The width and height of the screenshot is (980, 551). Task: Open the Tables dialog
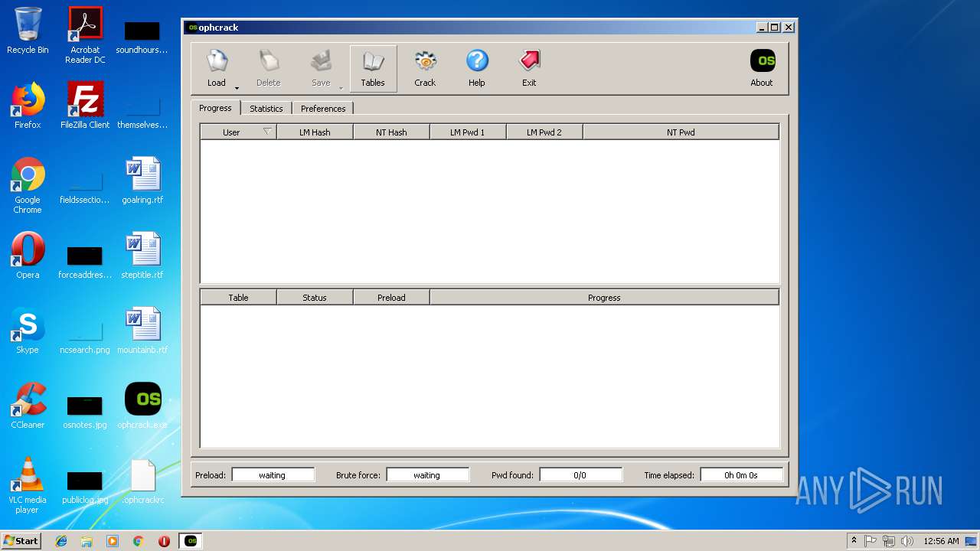[x=373, y=68]
